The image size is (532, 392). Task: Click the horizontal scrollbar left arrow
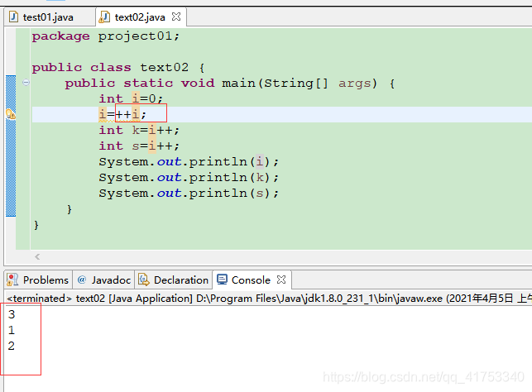pyautogui.click(x=37, y=257)
